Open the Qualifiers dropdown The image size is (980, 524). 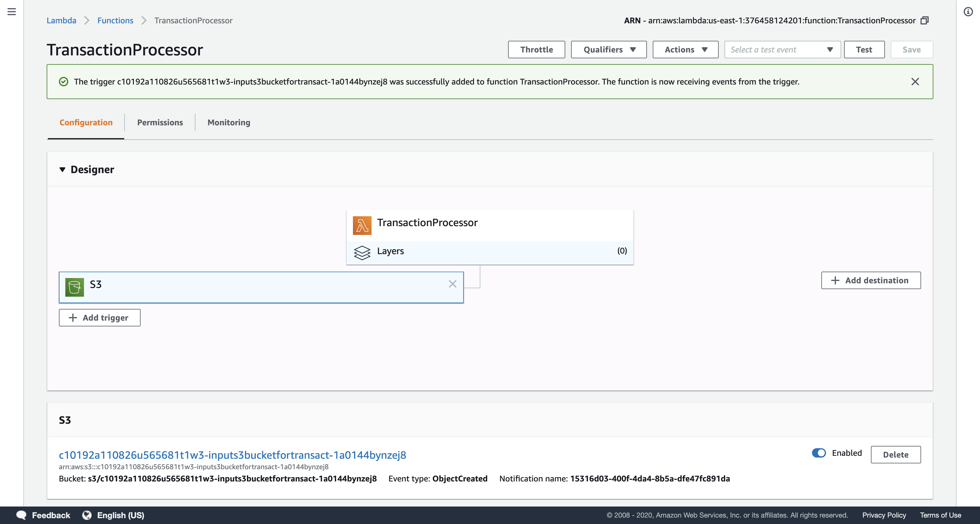[x=608, y=50]
